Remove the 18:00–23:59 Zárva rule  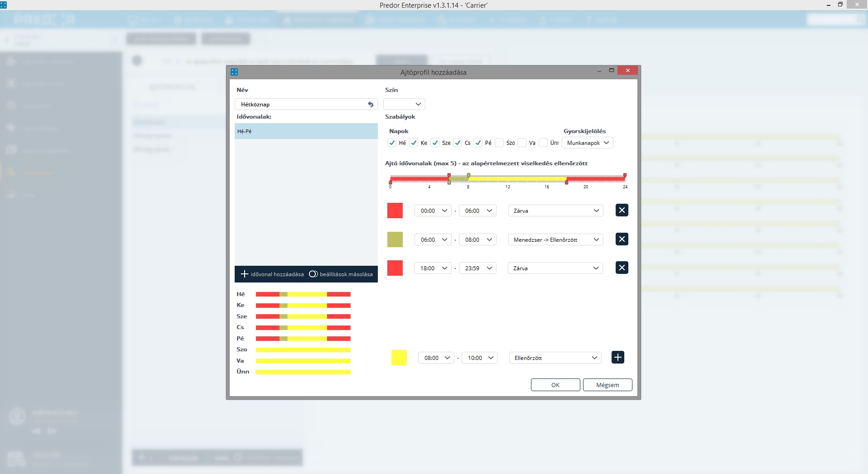point(622,268)
